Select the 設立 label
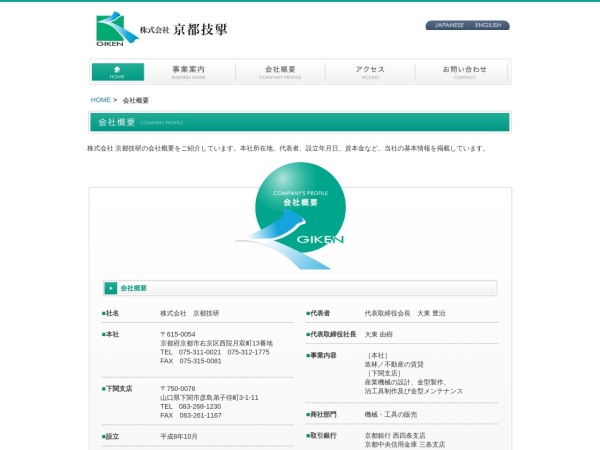600x450 pixels. tap(110, 437)
